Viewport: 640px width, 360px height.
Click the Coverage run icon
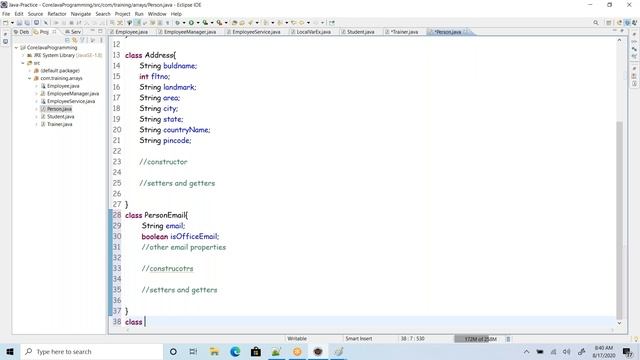coord(205,23)
